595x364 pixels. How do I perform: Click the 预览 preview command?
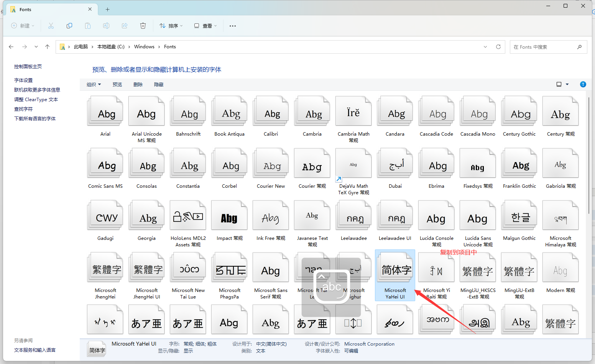117,84
